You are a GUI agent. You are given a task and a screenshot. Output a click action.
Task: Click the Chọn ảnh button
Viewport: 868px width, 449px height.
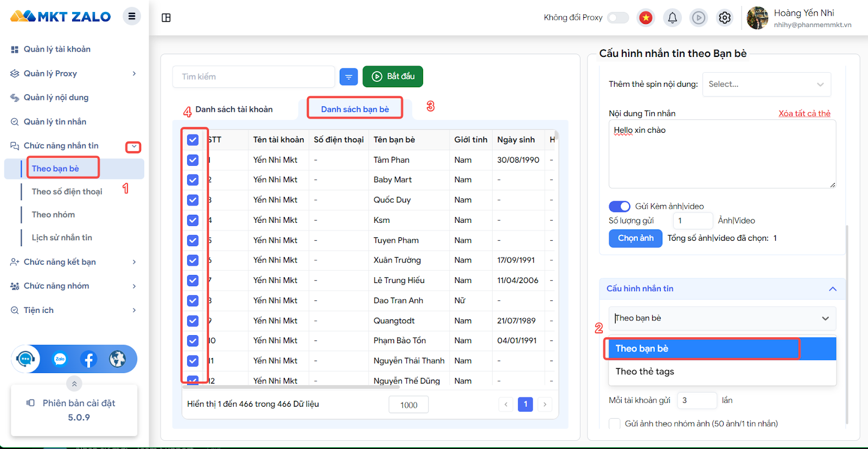(x=635, y=239)
